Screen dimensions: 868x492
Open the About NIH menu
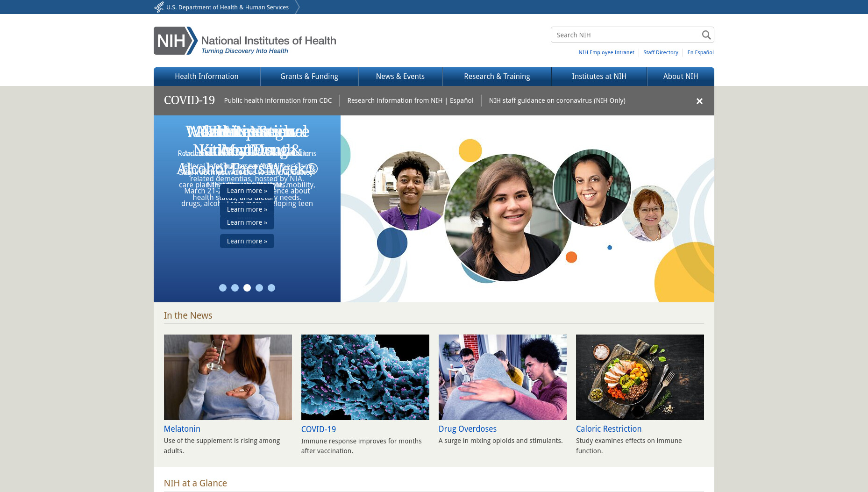pos(681,77)
